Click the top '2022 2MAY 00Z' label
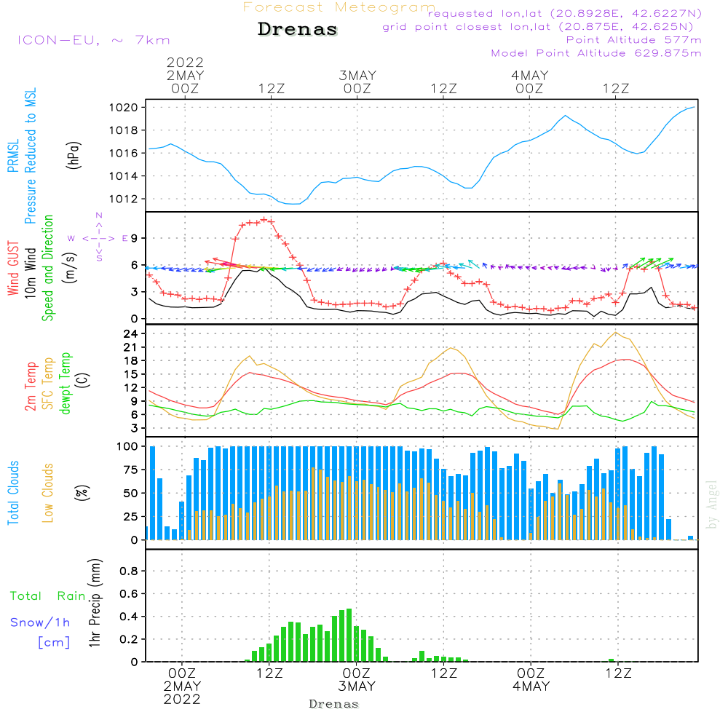This screenshot has height=728, width=728. point(185,76)
